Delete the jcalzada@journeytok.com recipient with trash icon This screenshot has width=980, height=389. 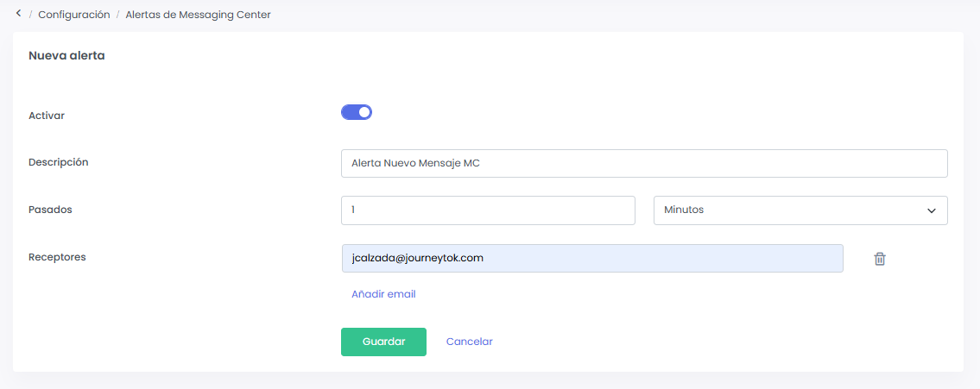click(879, 259)
